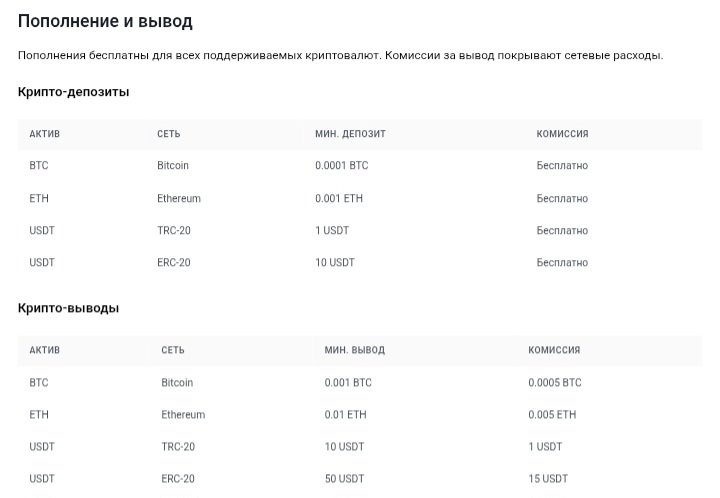Viewport: 720px width, 498px height.
Task: Click the "Крипто-депозиты" section heading
Action: [x=73, y=92]
